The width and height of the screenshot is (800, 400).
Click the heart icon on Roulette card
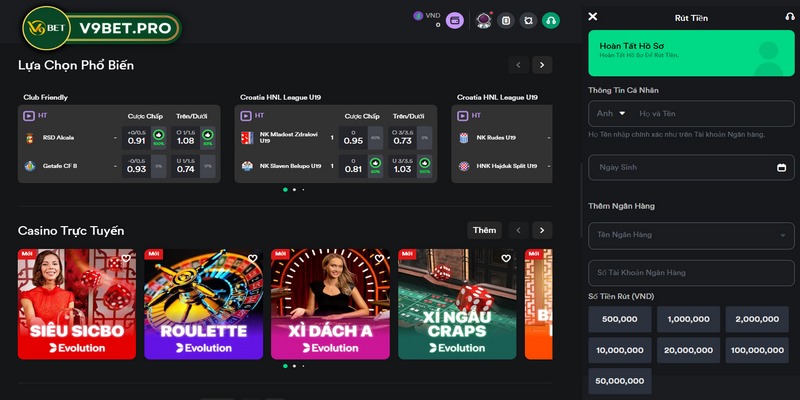[x=253, y=259]
